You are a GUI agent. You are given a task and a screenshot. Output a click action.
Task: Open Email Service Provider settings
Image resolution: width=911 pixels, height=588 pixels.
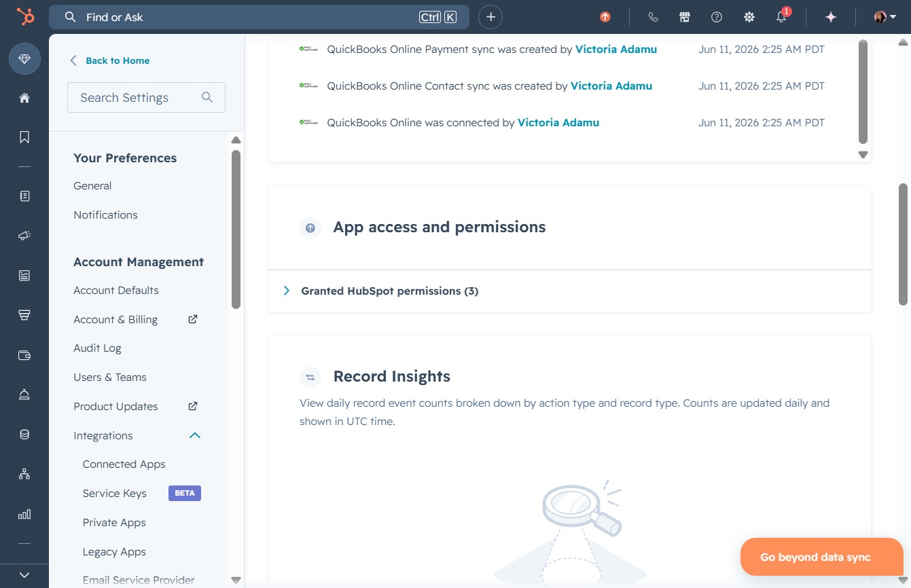click(139, 581)
